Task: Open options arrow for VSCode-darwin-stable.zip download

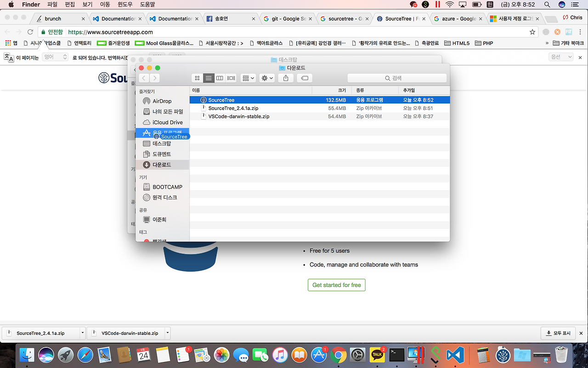Action: click(x=168, y=333)
